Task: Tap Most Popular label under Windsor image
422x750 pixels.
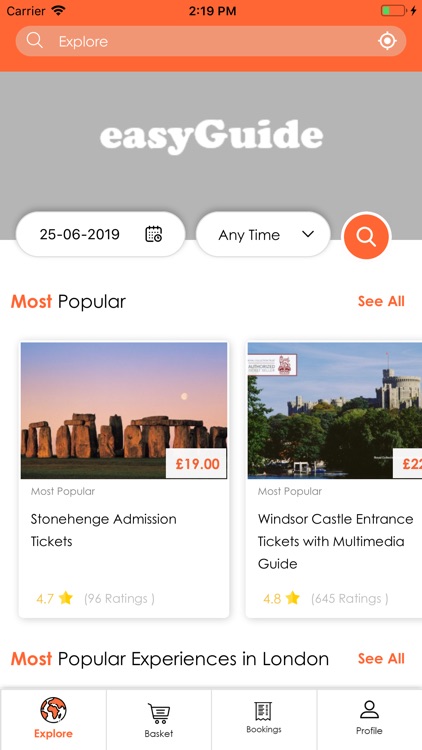Action: (x=289, y=491)
